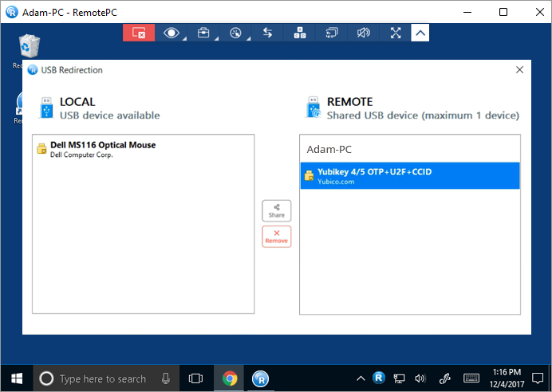
Task: Click the keyboard keys combination icon
Action: pos(300,33)
